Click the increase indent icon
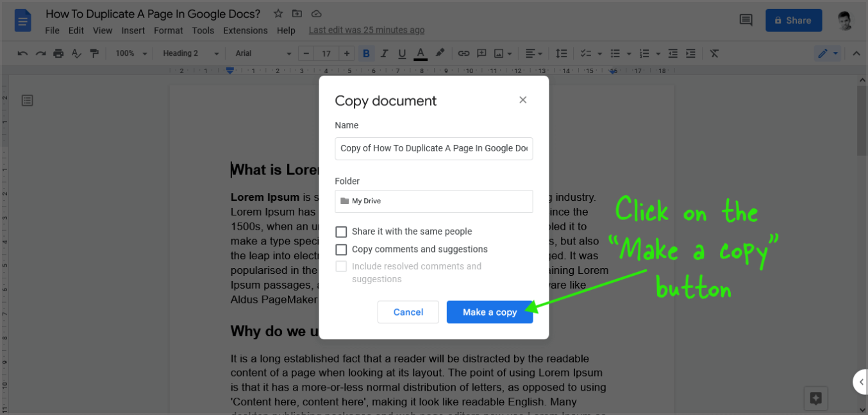The width and height of the screenshot is (868, 415). [690, 53]
